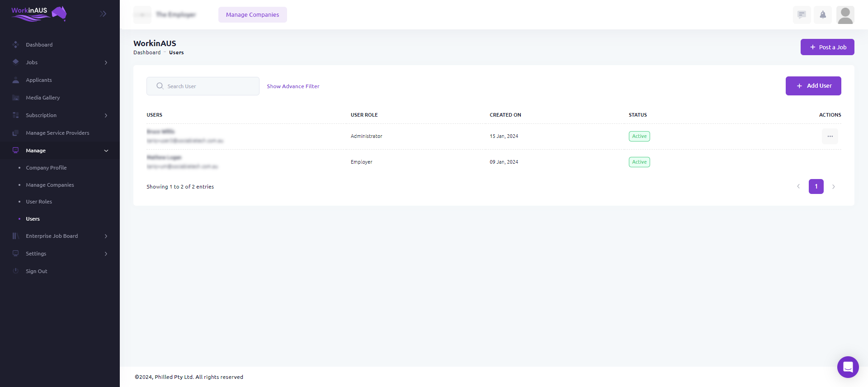Image resolution: width=868 pixels, height=387 pixels.
Task: Click 'Showing 1 to 2 of 2 entries' text
Action: 180,187
